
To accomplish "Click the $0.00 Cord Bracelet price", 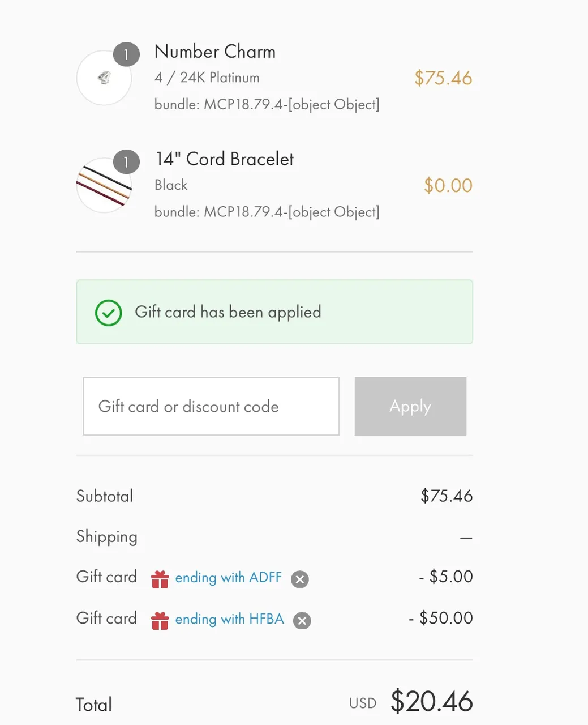I will [x=448, y=186].
